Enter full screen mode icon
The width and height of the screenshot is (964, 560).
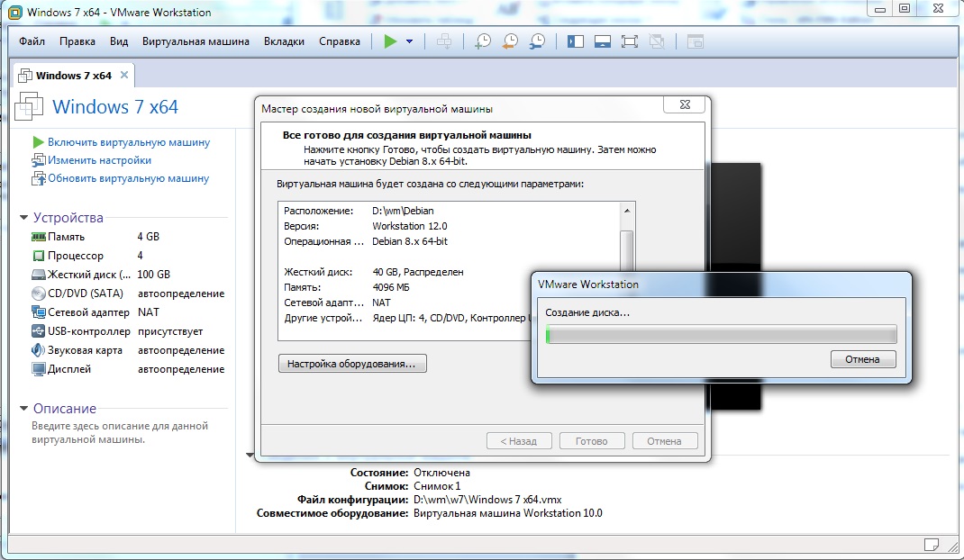(x=630, y=41)
